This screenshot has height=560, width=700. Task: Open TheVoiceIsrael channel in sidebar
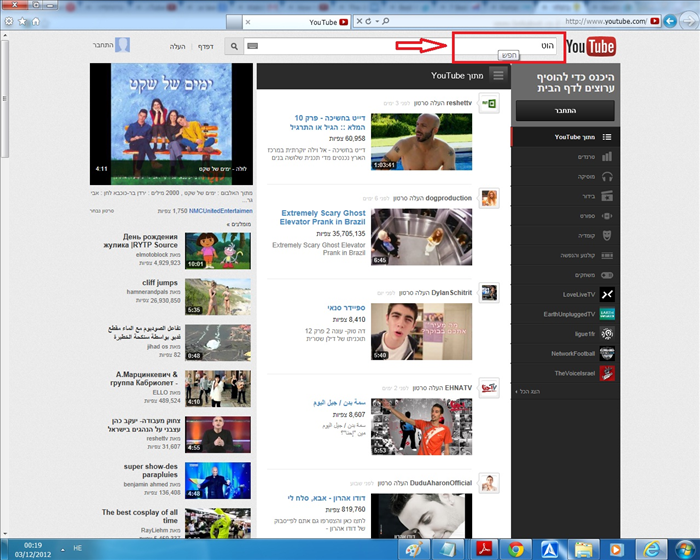(x=565, y=373)
